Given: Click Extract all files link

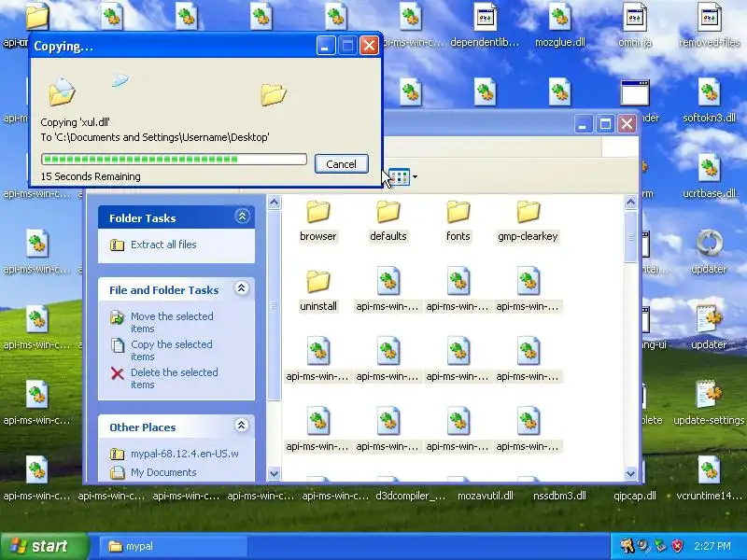Looking at the screenshot, I should (x=163, y=245).
